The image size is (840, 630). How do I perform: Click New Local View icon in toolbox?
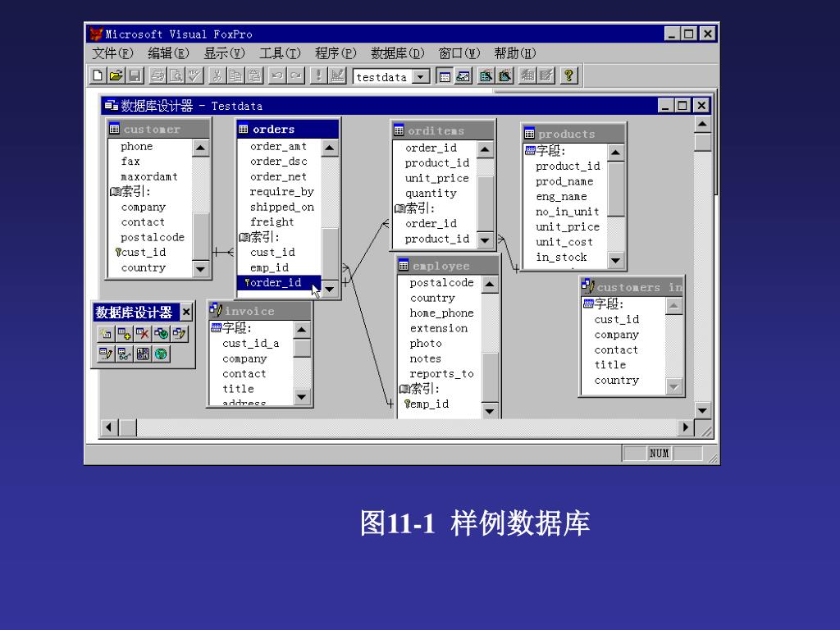coord(179,335)
